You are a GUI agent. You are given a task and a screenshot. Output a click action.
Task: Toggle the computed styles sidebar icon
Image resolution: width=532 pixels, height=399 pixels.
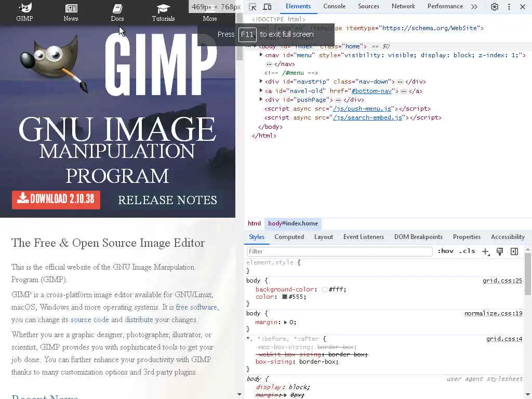tap(514, 251)
